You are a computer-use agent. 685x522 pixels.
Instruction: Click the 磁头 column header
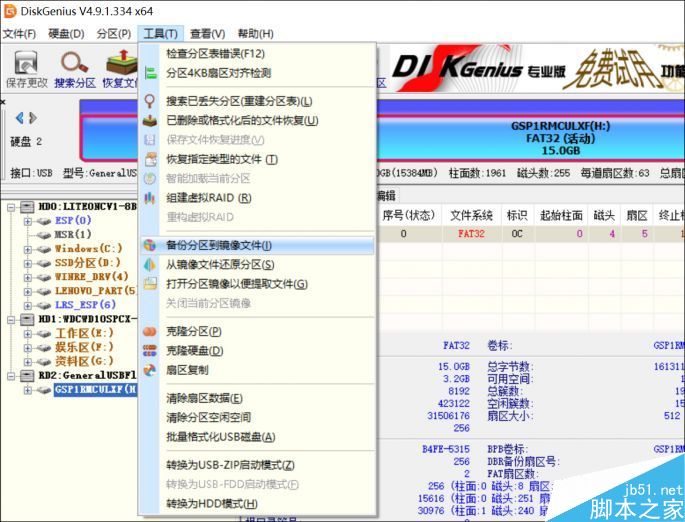pyautogui.click(x=604, y=215)
